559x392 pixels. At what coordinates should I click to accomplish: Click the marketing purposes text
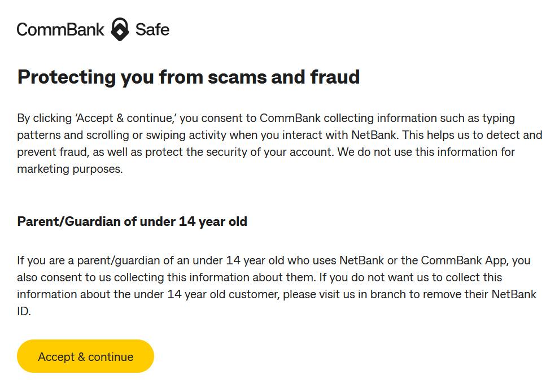70,169
